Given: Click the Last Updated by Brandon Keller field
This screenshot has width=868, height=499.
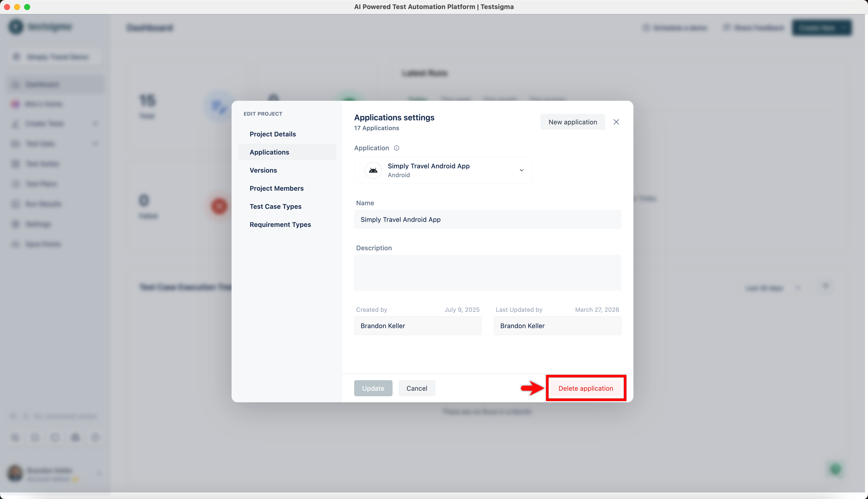Looking at the screenshot, I should coord(557,326).
